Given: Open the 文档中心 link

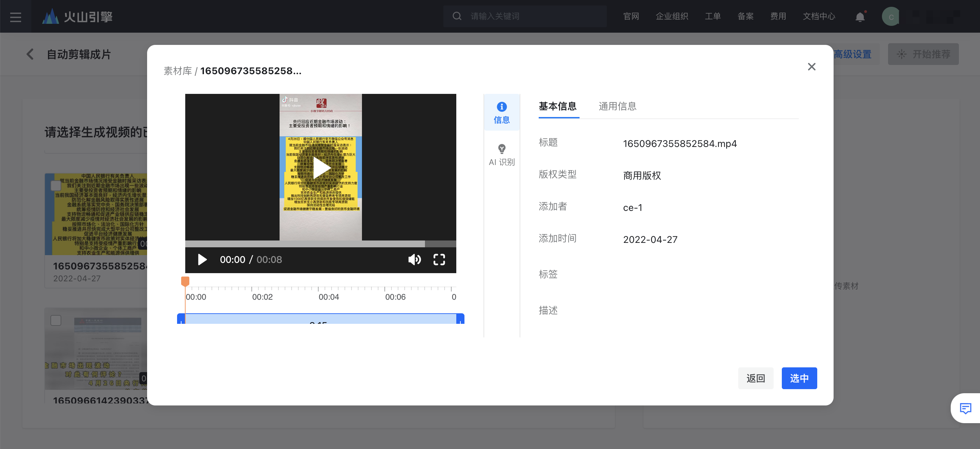Looking at the screenshot, I should click(x=819, y=16).
